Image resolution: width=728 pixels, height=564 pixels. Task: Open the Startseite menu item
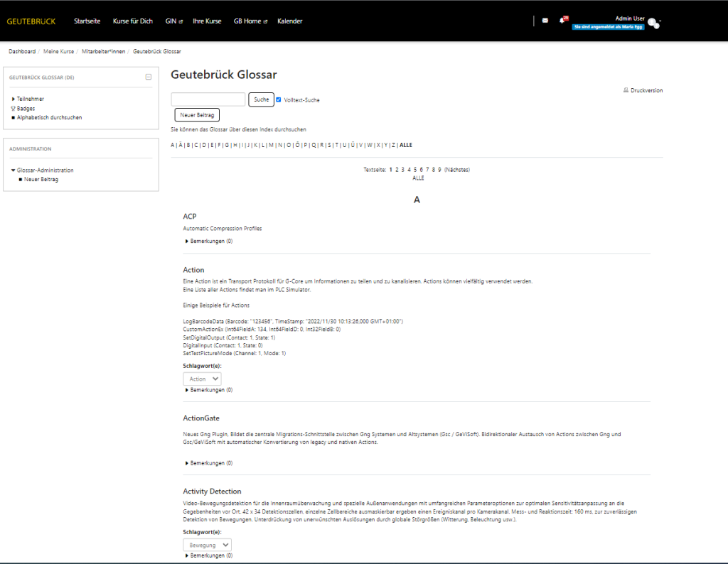click(87, 21)
